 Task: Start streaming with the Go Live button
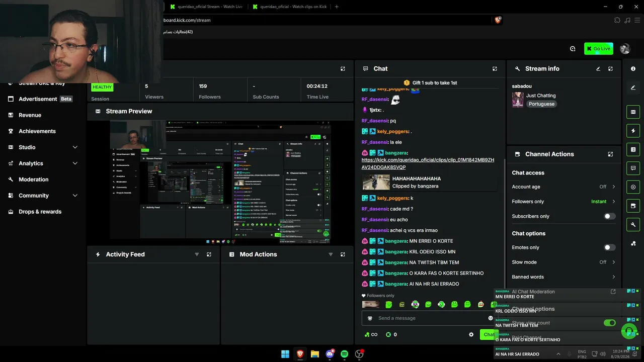tap(598, 49)
